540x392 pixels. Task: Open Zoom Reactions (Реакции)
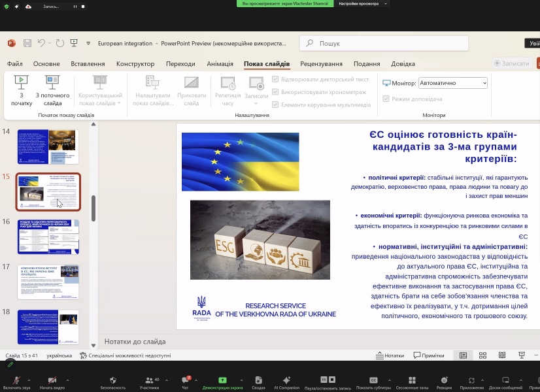coord(444,382)
